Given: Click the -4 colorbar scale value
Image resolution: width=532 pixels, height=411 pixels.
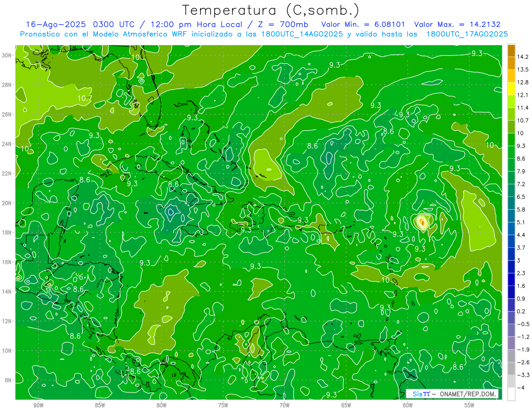Looking at the screenshot, I should tap(520, 388).
